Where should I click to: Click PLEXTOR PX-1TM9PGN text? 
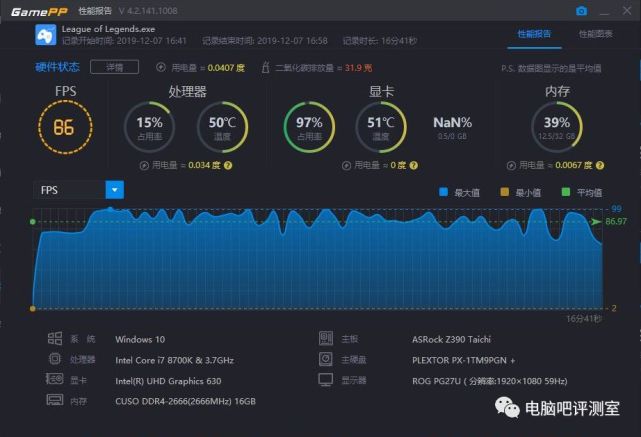click(464, 360)
